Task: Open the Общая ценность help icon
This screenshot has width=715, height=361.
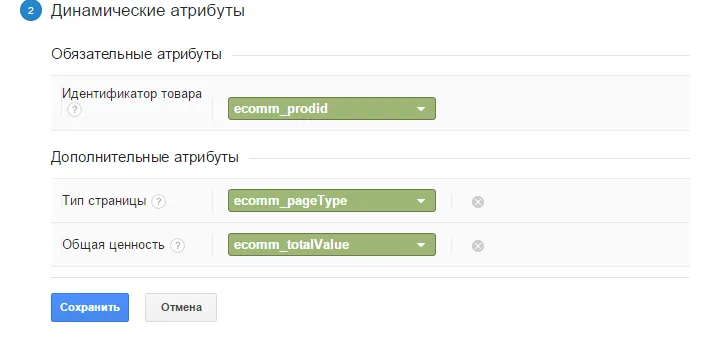Action: 177,245
